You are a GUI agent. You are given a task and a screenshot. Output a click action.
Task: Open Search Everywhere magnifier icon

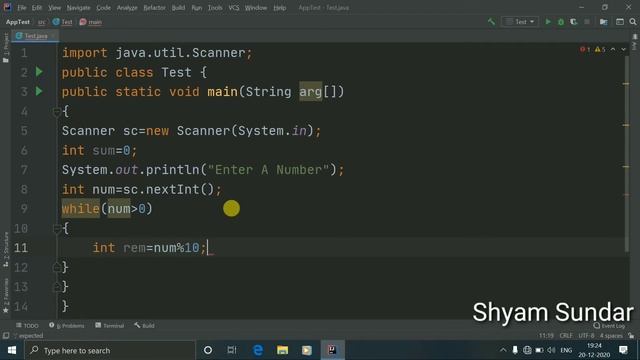click(633, 22)
